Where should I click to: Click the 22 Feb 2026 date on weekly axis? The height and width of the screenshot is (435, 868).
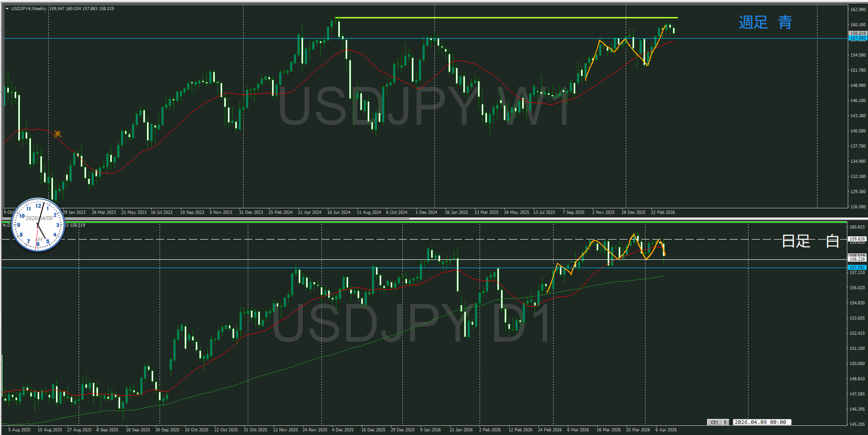point(663,212)
